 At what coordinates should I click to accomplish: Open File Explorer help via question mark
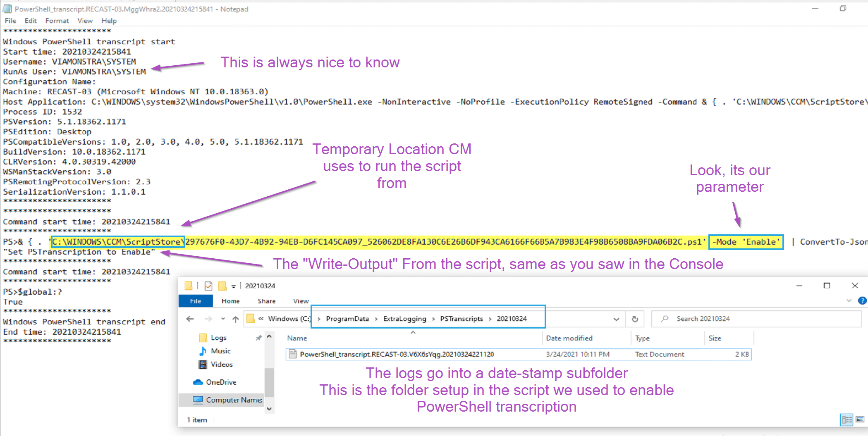pos(862,300)
